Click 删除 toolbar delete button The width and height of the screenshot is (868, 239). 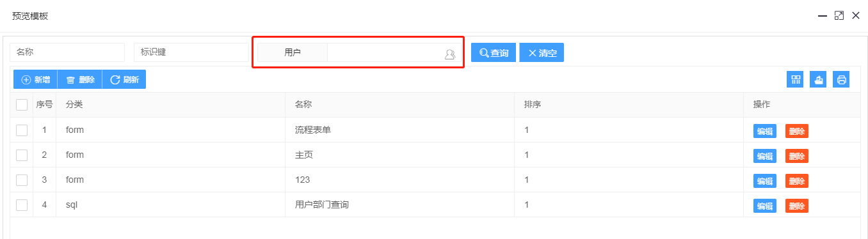tap(80, 80)
